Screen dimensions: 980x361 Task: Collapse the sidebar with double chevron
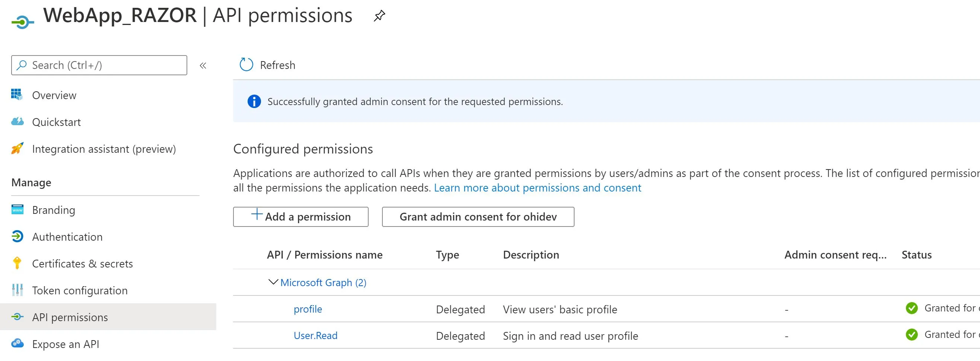coord(203,66)
